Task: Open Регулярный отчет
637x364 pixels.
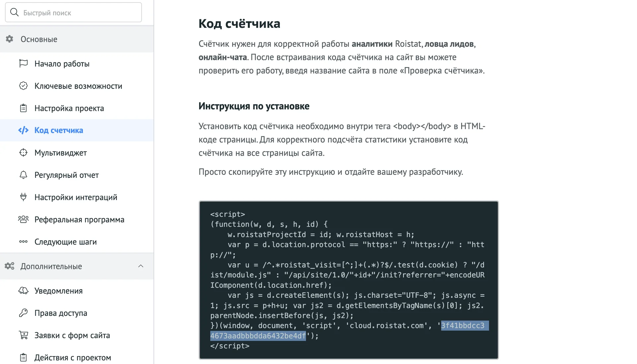Action: click(x=67, y=175)
